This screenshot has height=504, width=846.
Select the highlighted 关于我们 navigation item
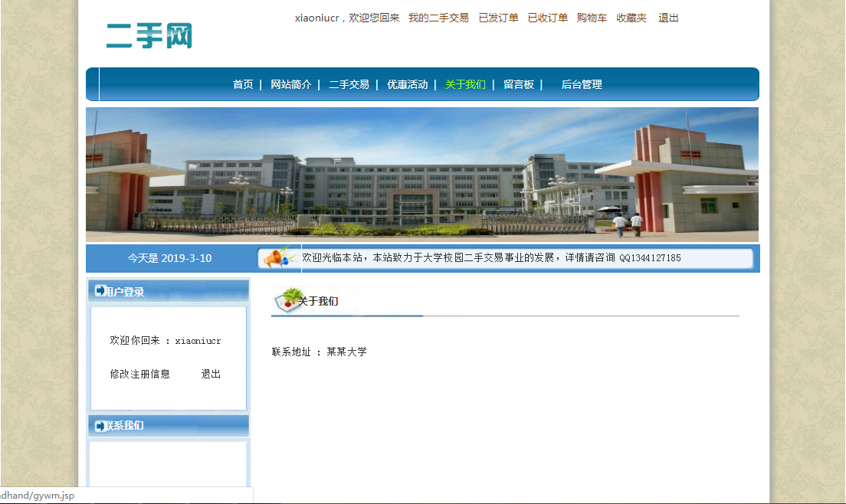[465, 84]
